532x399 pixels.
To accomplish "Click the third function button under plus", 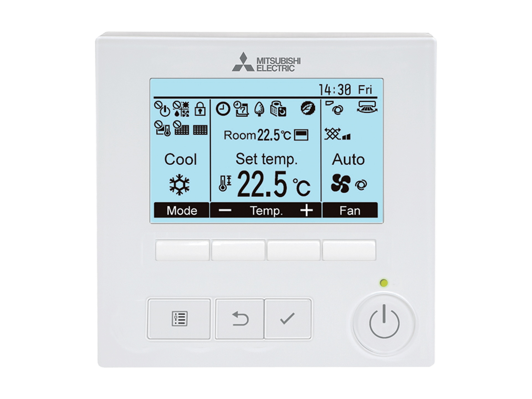I will coord(293,250).
